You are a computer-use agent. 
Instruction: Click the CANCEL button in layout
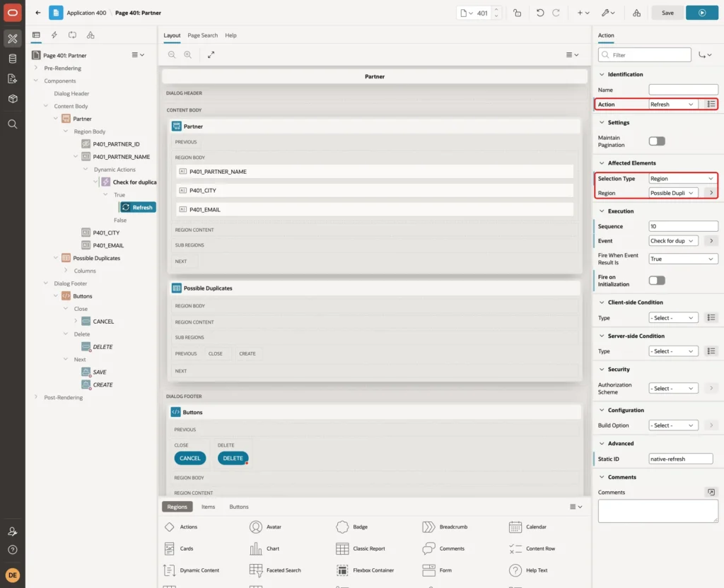[189, 458]
